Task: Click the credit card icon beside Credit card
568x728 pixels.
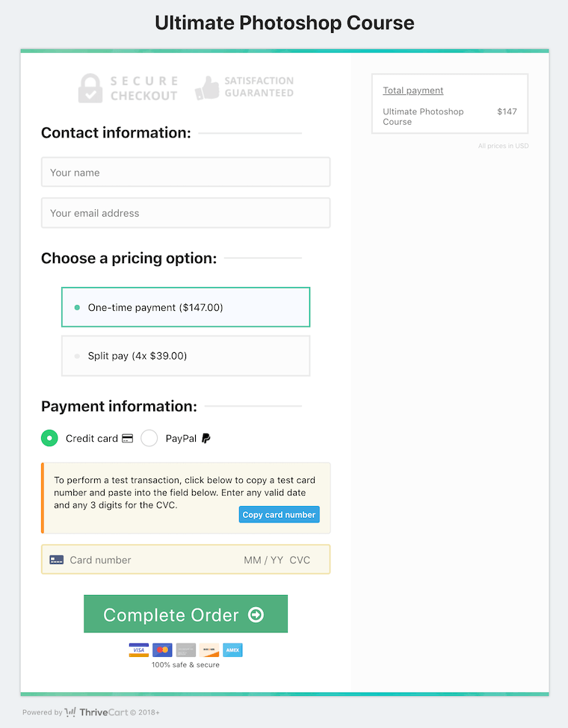Action: point(128,438)
